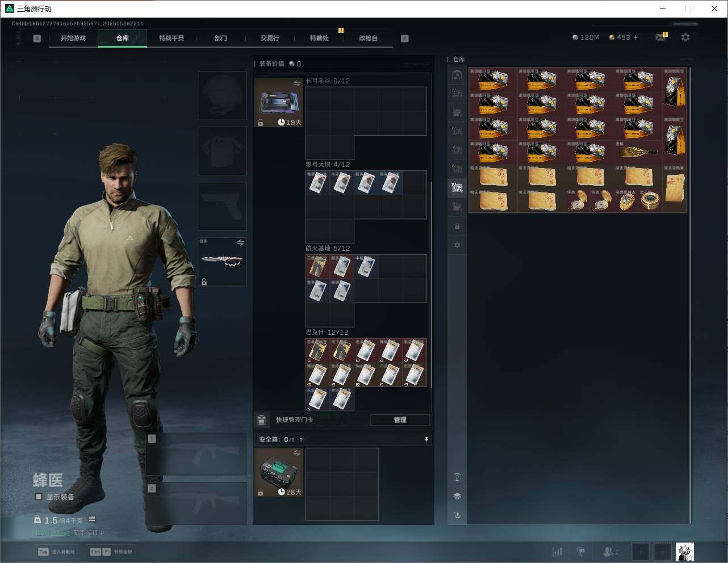Click the square icon left of 开始游戏
728x563 pixels.
[37, 39]
